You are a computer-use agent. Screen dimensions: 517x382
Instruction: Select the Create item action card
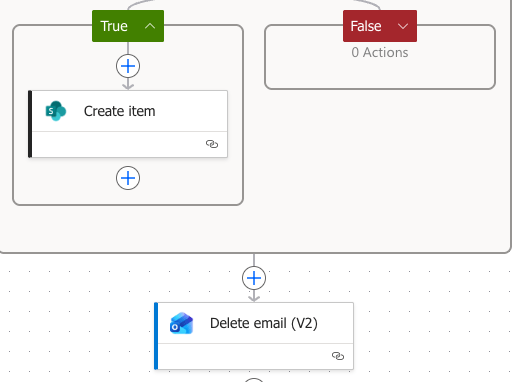pos(128,124)
